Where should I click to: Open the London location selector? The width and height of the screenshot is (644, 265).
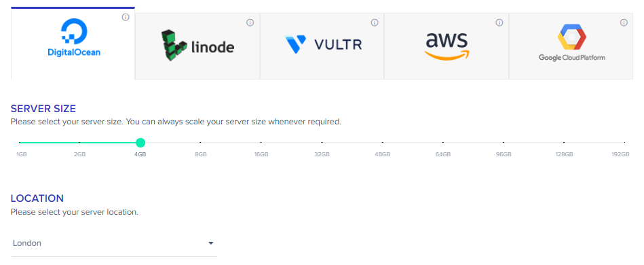click(114, 243)
